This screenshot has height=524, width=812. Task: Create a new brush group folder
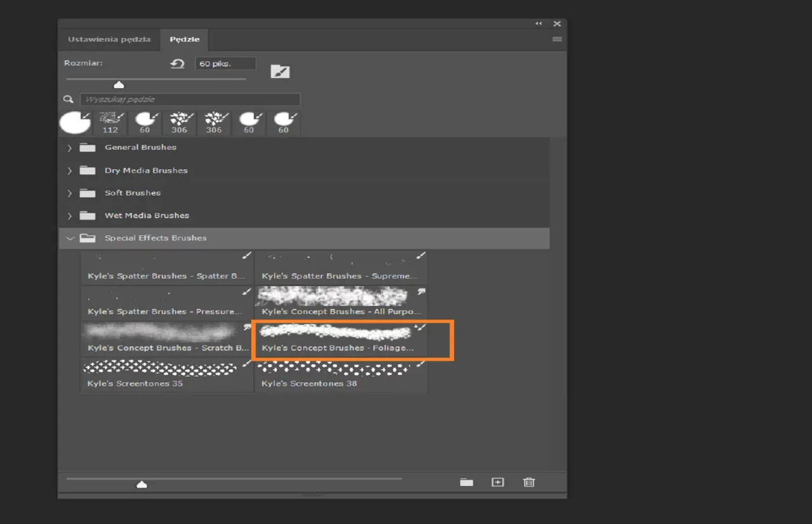coord(466,482)
